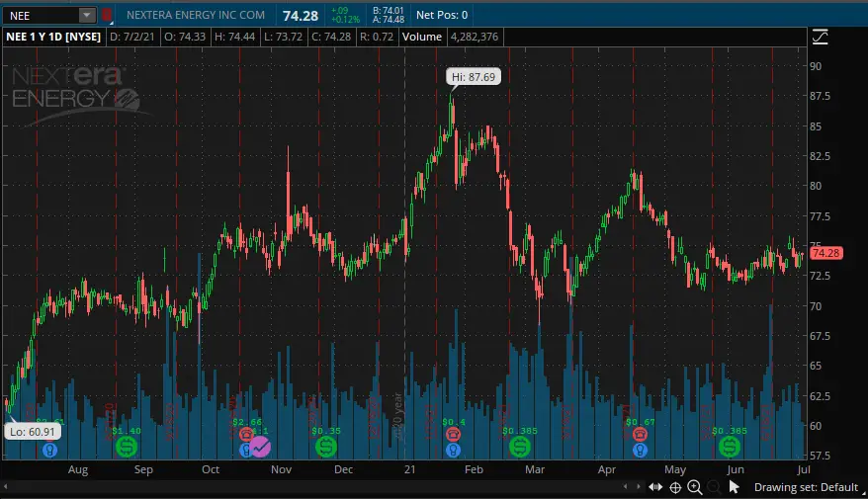868x499 pixels.
Task: Click the red earnings phone icon under $0.4
Action: pos(454,434)
